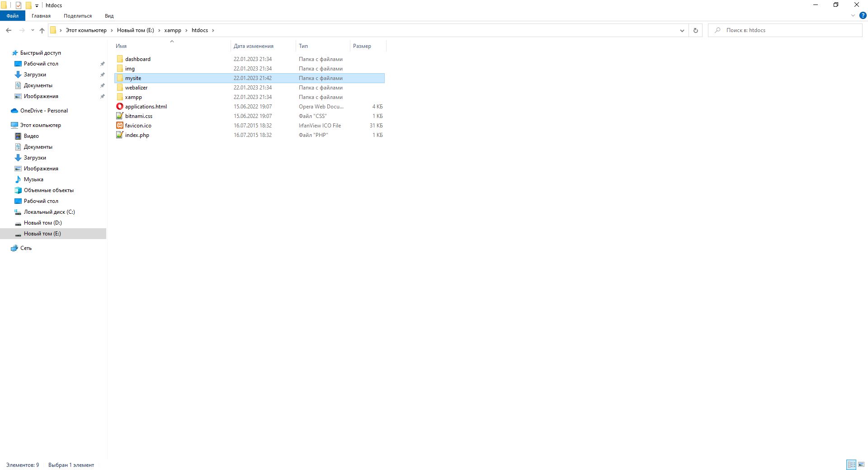Open Explorer help with question mark icon

point(863,15)
